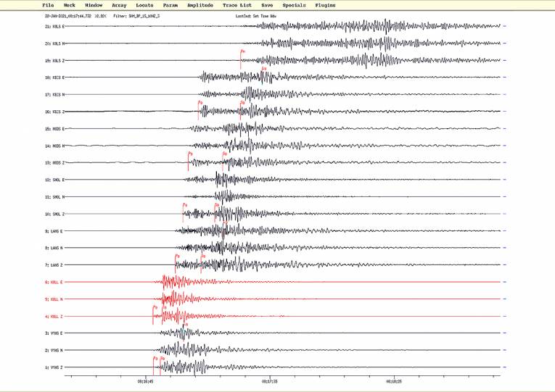Screen dimensions: 555x392
Task: Open the Work menu
Action: pos(69,5)
